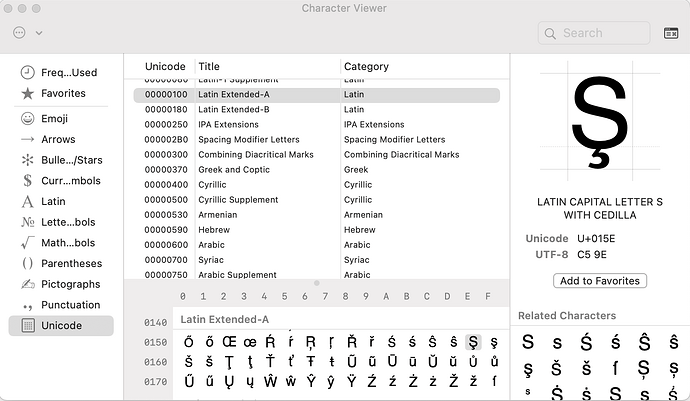Select long s ſ in row 0170
The width and height of the screenshot is (690, 401).
click(494, 382)
